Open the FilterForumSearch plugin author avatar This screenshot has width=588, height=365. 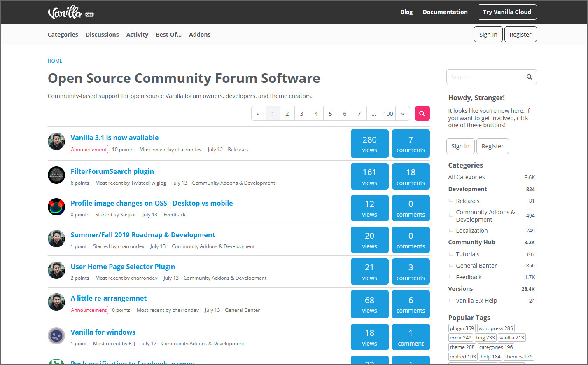[x=56, y=175]
